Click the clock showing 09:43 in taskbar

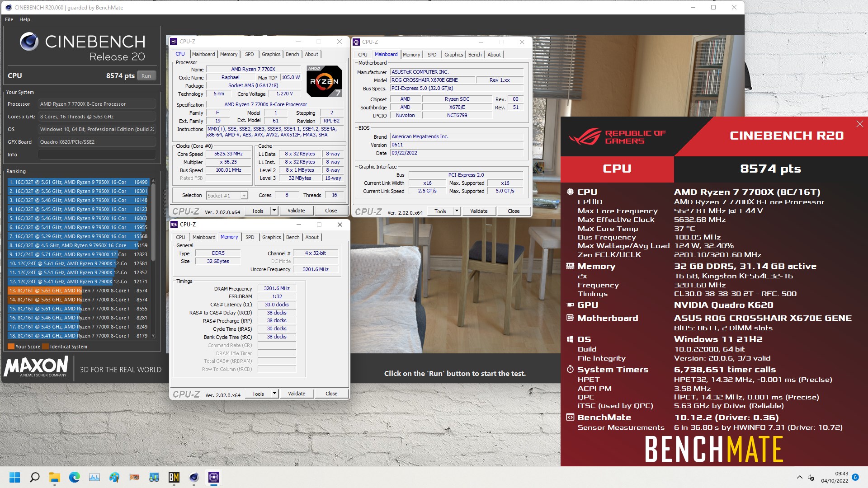click(x=841, y=474)
